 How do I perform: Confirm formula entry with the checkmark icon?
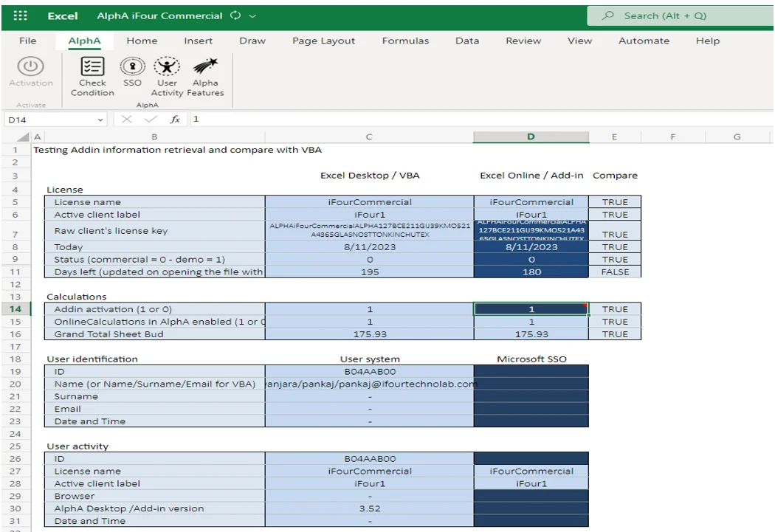(x=151, y=119)
